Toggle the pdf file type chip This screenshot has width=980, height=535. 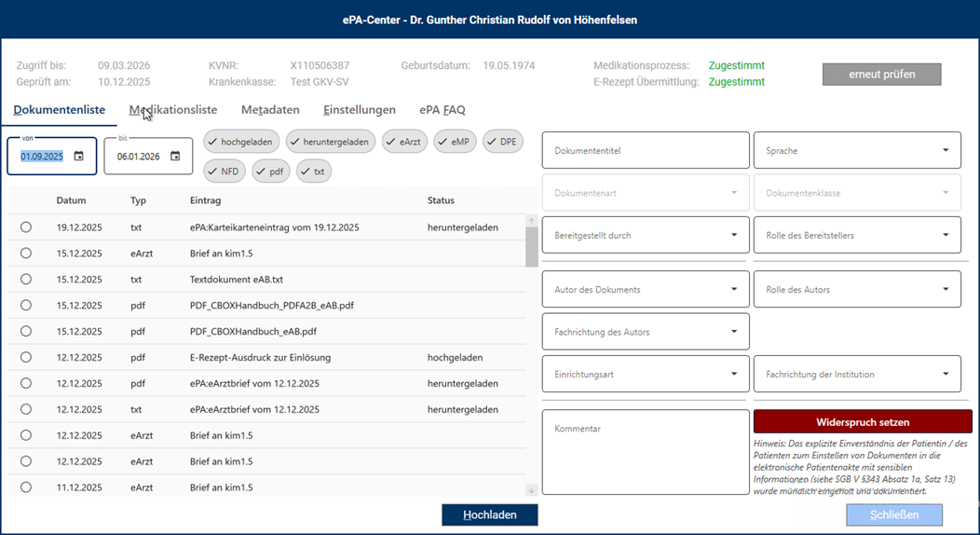pos(270,171)
